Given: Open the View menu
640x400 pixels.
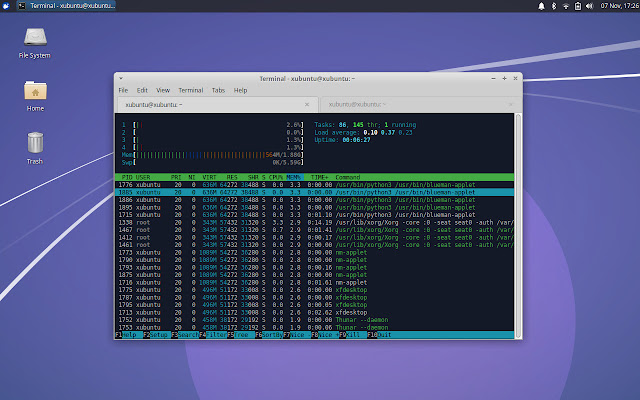Looking at the screenshot, I should pyautogui.click(x=163, y=90).
